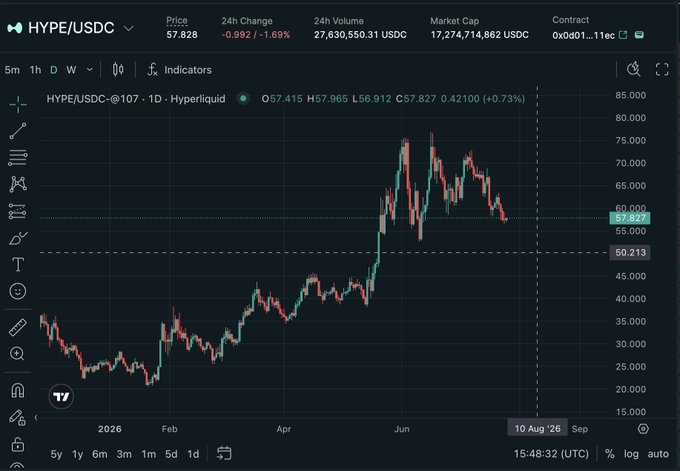The height and width of the screenshot is (471, 680).
Task: Set chart range to 5d
Action: [x=171, y=454]
